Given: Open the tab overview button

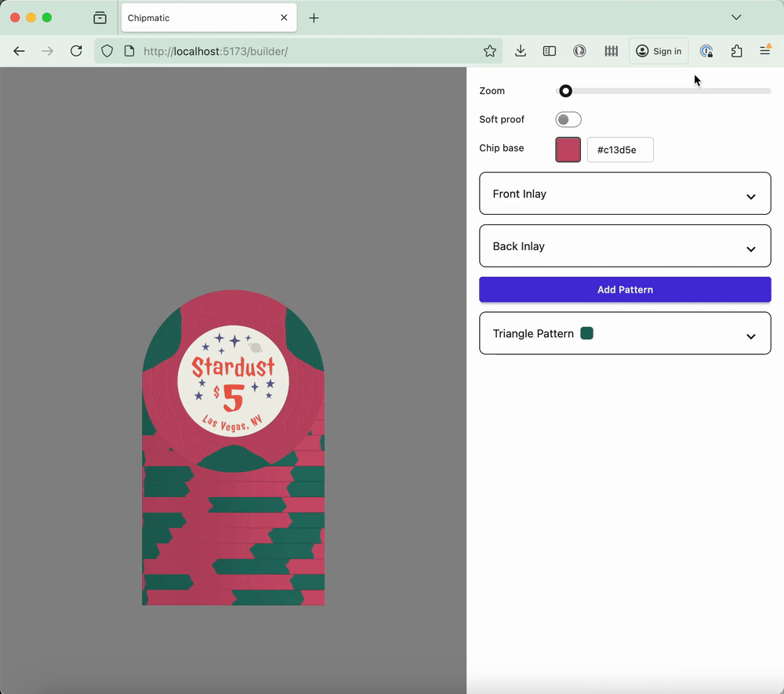Looking at the screenshot, I should click(100, 18).
